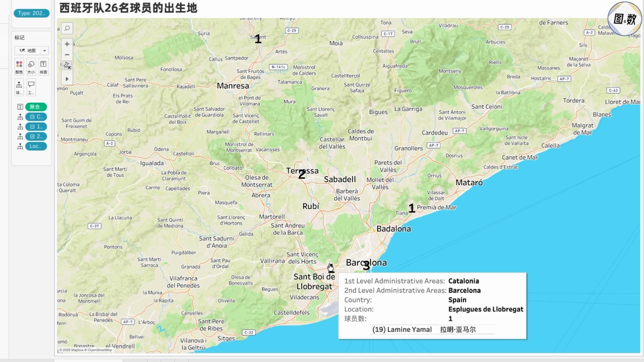Viewport: 644px width, 362px height.
Task: Zoom out of the map
Action: tap(67, 55)
